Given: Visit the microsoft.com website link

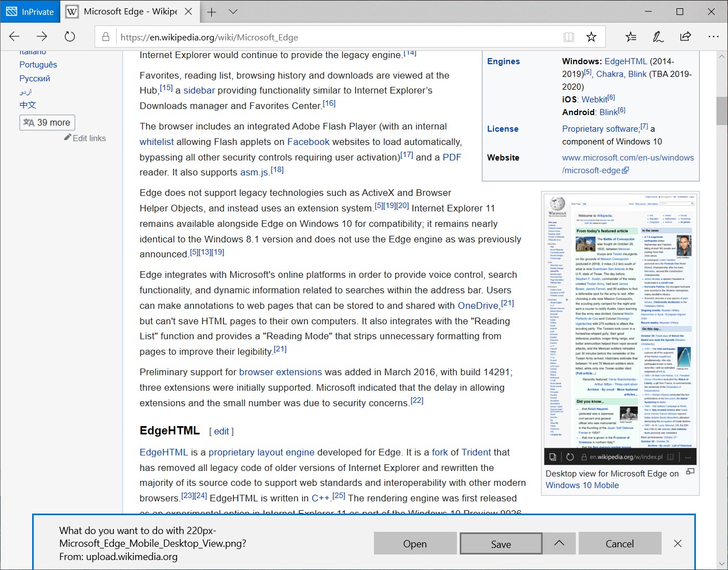Looking at the screenshot, I should click(628, 164).
